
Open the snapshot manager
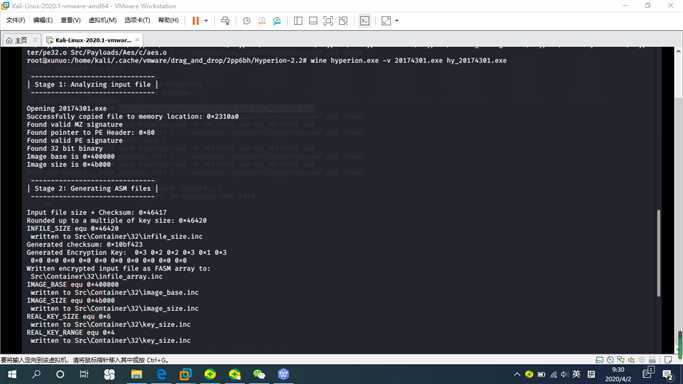[x=277, y=20]
